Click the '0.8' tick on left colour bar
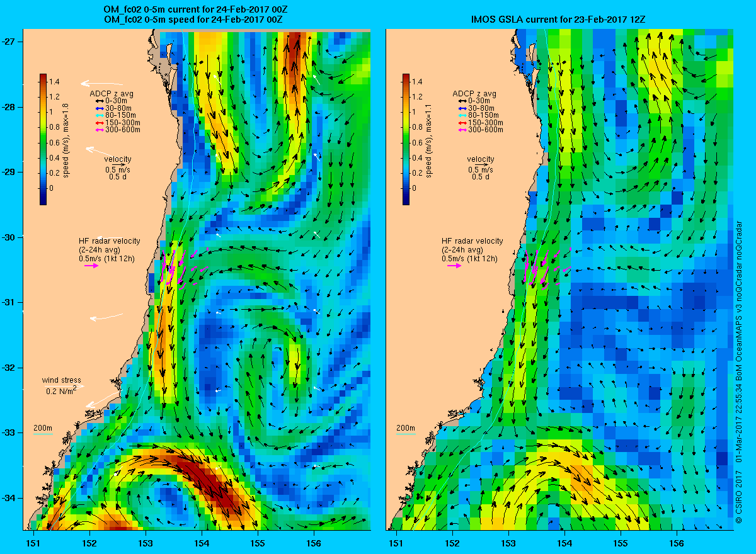This screenshot has width=756, height=554. click(x=55, y=127)
